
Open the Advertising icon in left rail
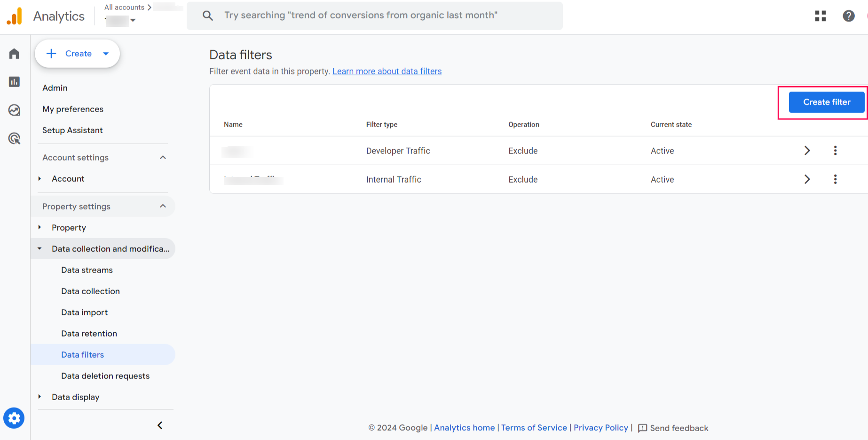pyautogui.click(x=14, y=138)
